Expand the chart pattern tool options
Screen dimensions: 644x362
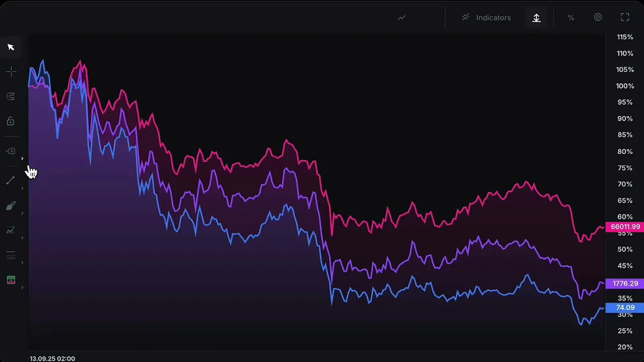click(22, 238)
